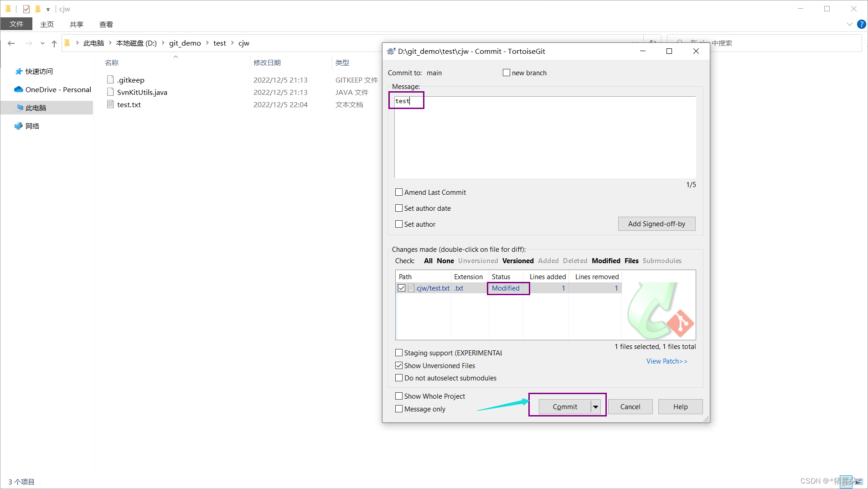The width and height of the screenshot is (868, 489).
Task: Open the 文件 menu
Action: (x=16, y=24)
